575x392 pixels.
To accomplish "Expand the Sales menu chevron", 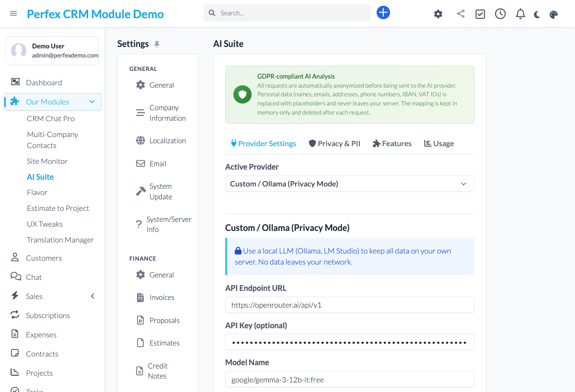I will pyautogui.click(x=92, y=296).
